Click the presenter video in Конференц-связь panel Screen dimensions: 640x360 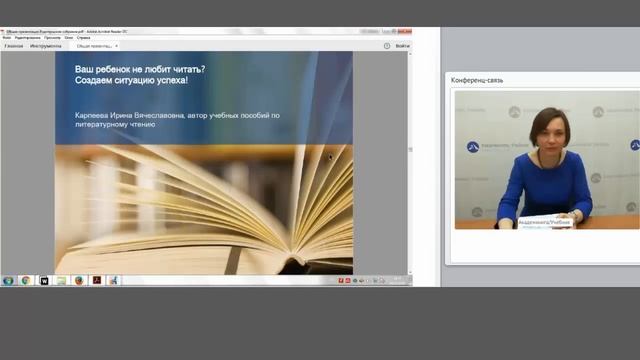[547, 160]
